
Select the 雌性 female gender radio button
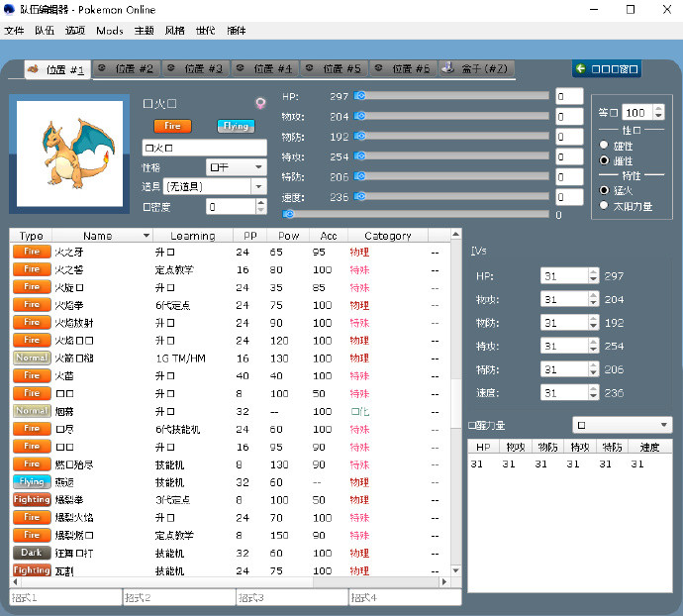click(x=604, y=160)
